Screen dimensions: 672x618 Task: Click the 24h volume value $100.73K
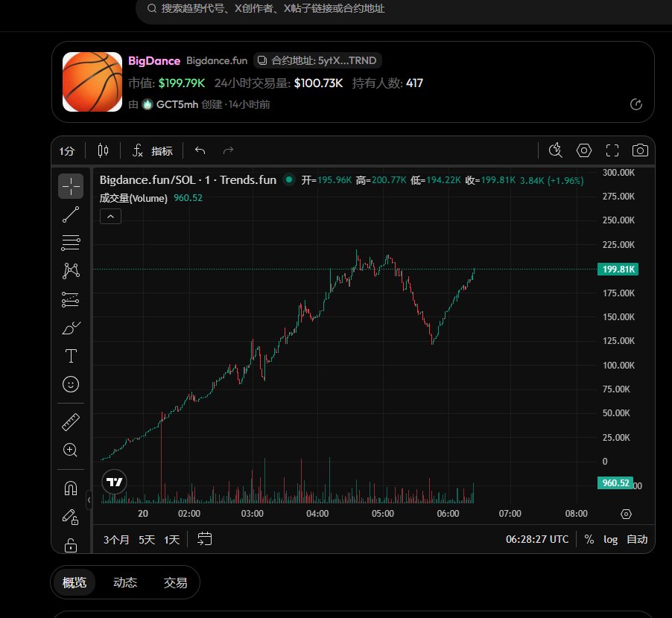[x=318, y=83]
